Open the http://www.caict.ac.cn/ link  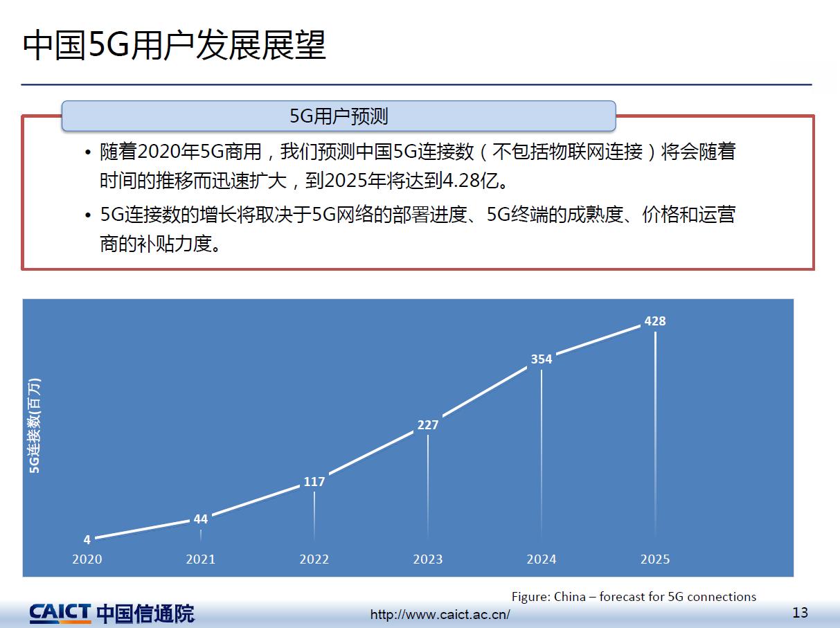coord(441,613)
